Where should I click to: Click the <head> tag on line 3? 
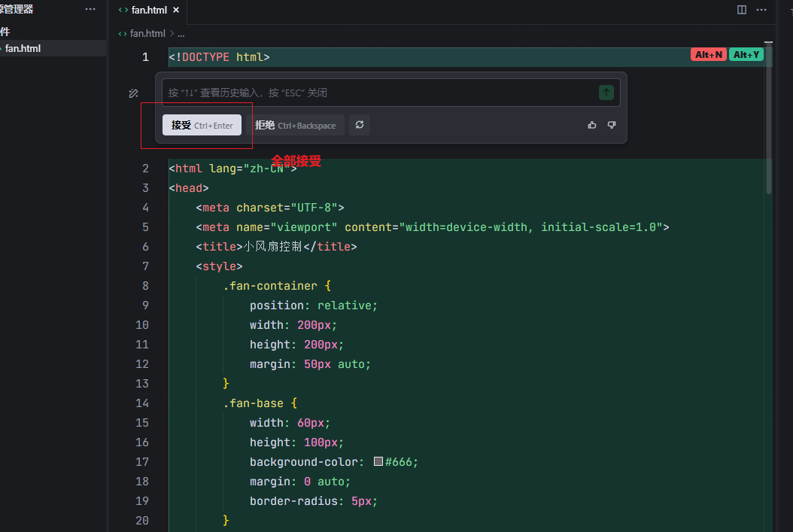189,188
